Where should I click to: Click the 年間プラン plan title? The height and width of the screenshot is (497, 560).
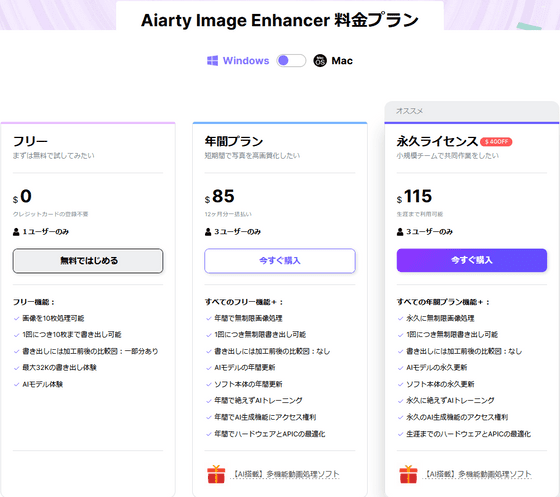(x=234, y=141)
